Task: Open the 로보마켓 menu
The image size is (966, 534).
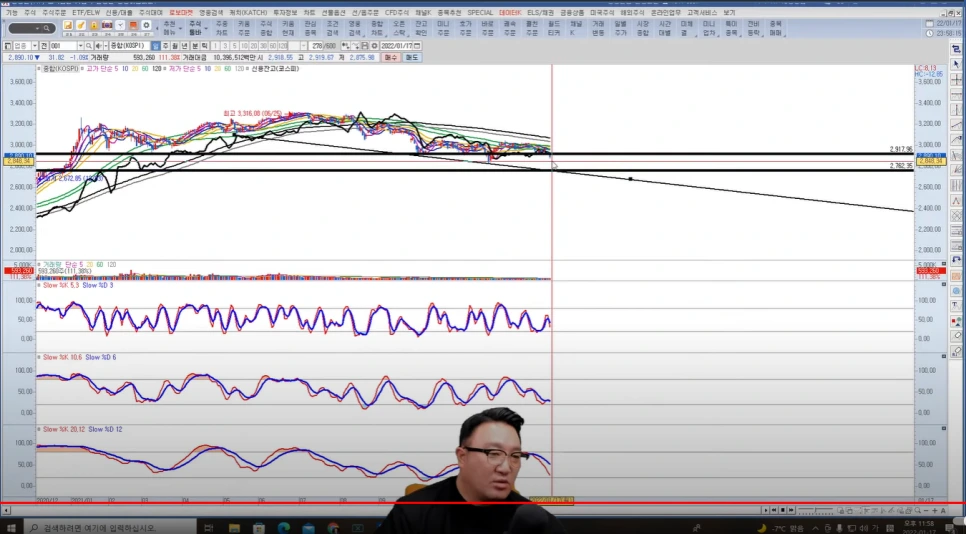Action: (181, 12)
